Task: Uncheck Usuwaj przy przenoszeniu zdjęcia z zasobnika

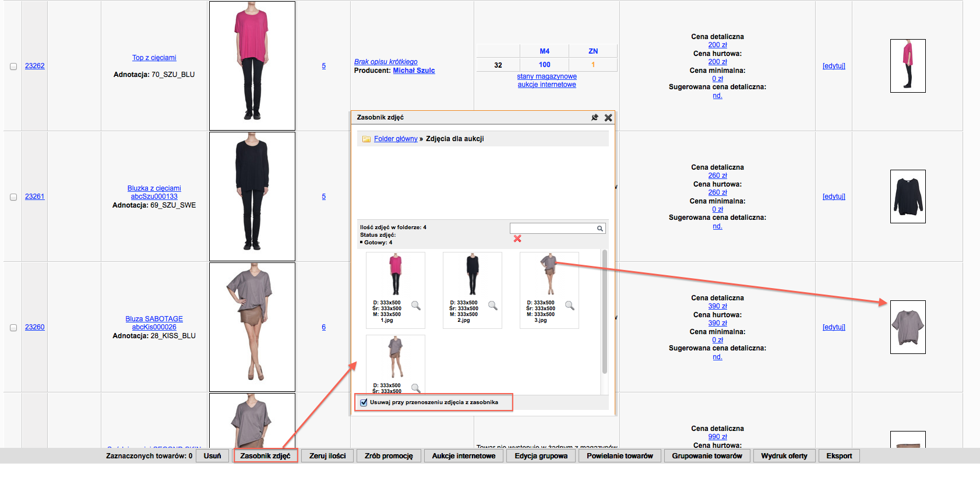Action: click(x=364, y=402)
